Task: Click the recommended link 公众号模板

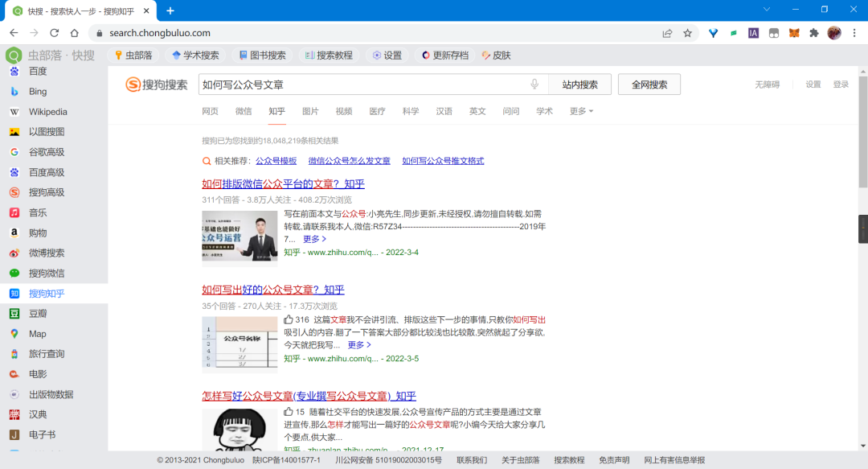Action: point(276,161)
